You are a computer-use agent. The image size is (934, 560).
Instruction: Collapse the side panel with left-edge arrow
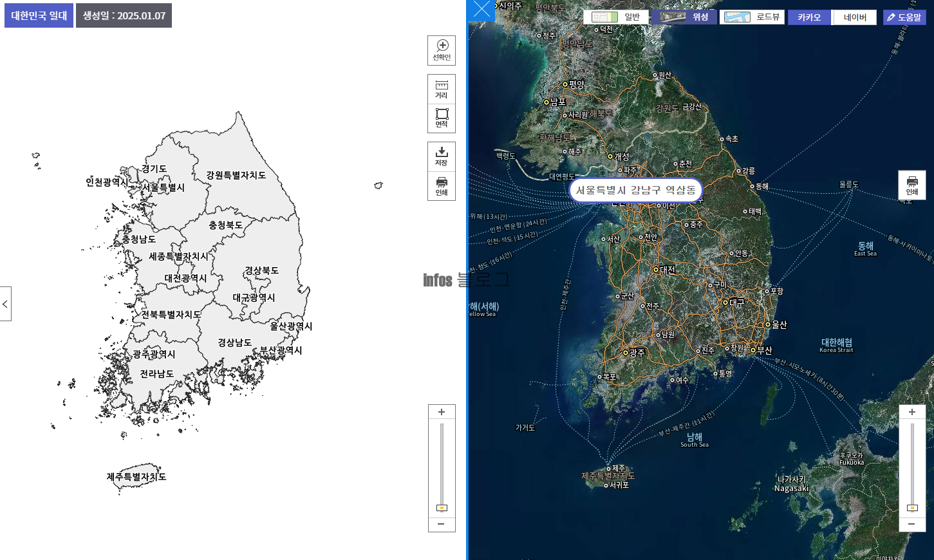[5, 304]
